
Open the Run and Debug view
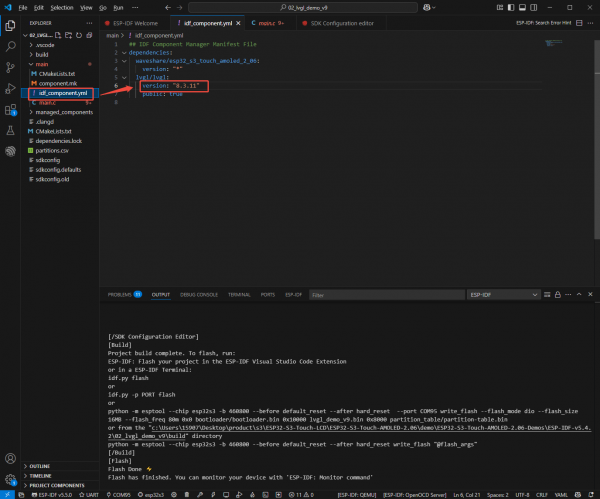(10, 88)
